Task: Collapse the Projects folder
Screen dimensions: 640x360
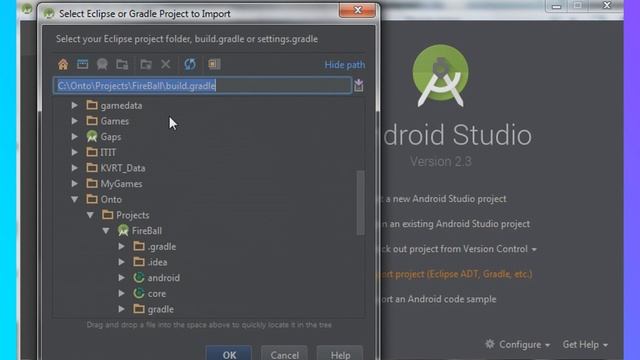Action: point(90,215)
